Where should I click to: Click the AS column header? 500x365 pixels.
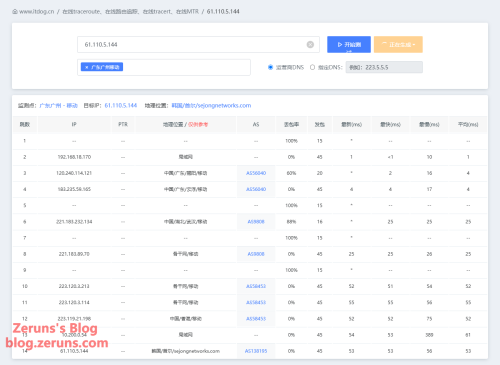[x=256, y=124]
